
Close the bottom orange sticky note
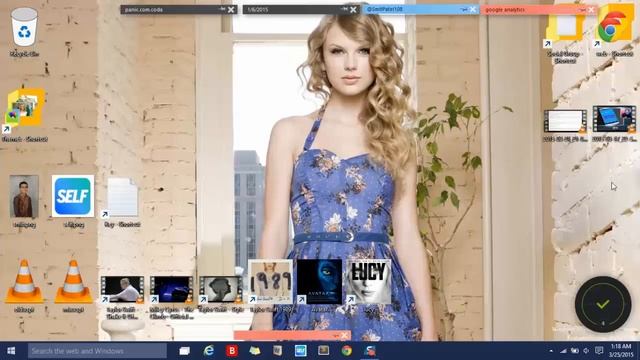click(344, 336)
